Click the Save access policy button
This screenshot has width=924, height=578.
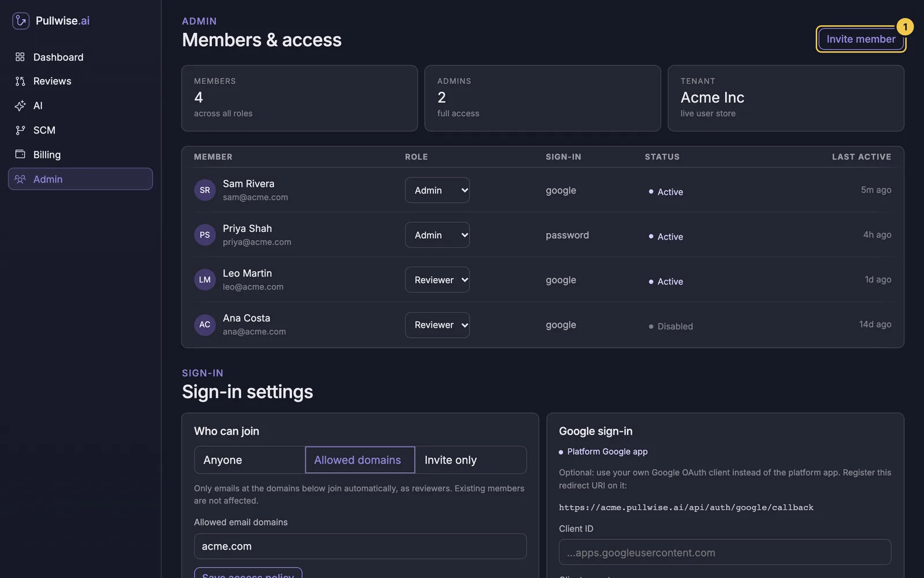tap(248, 573)
